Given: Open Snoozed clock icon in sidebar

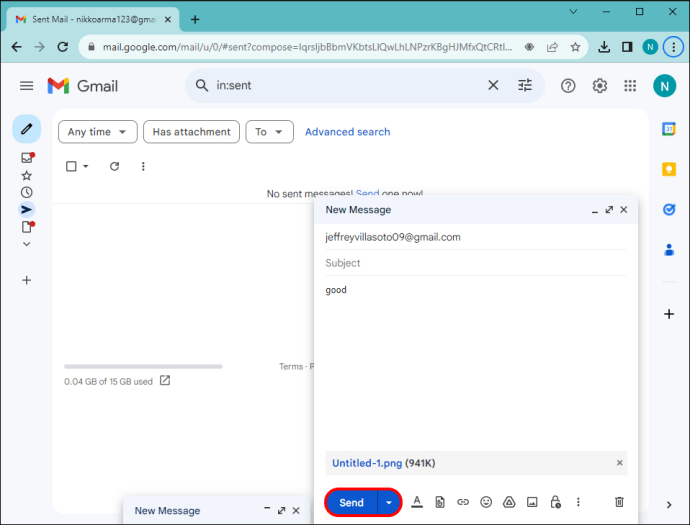Looking at the screenshot, I should coord(26,192).
